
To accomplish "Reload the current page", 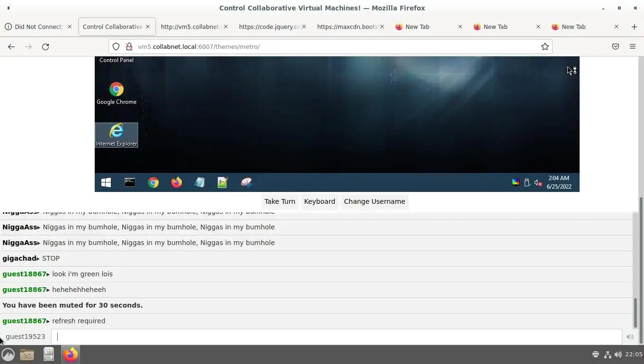I will point(45,46).
